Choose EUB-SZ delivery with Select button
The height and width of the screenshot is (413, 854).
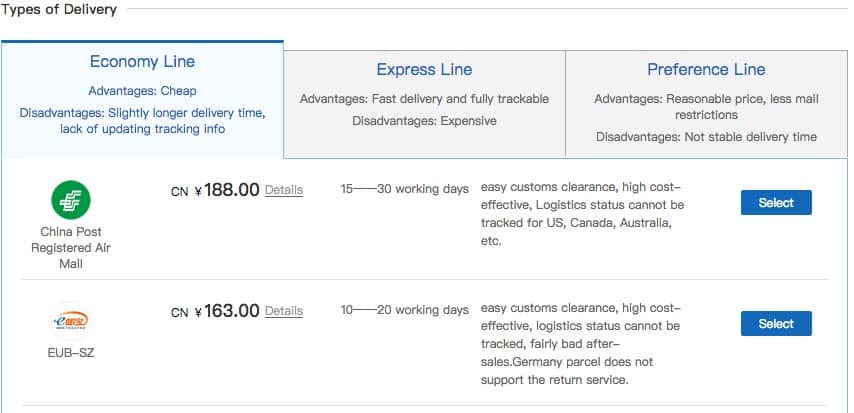click(x=776, y=324)
